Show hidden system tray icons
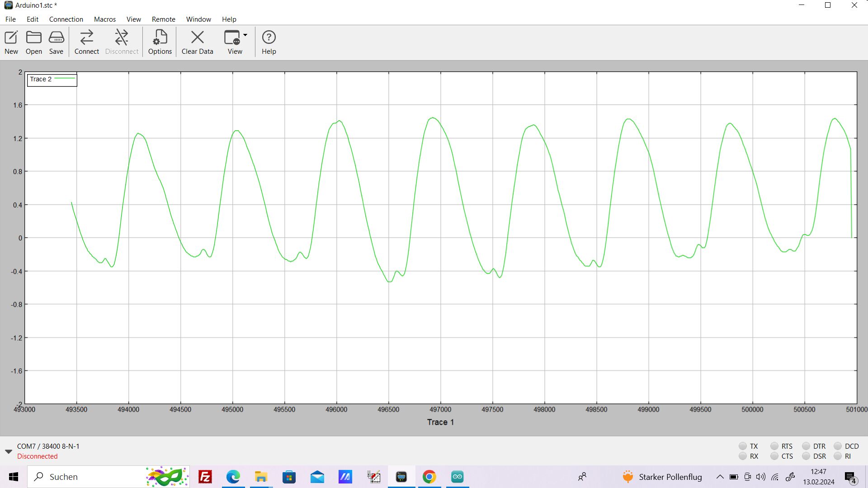 coord(720,477)
